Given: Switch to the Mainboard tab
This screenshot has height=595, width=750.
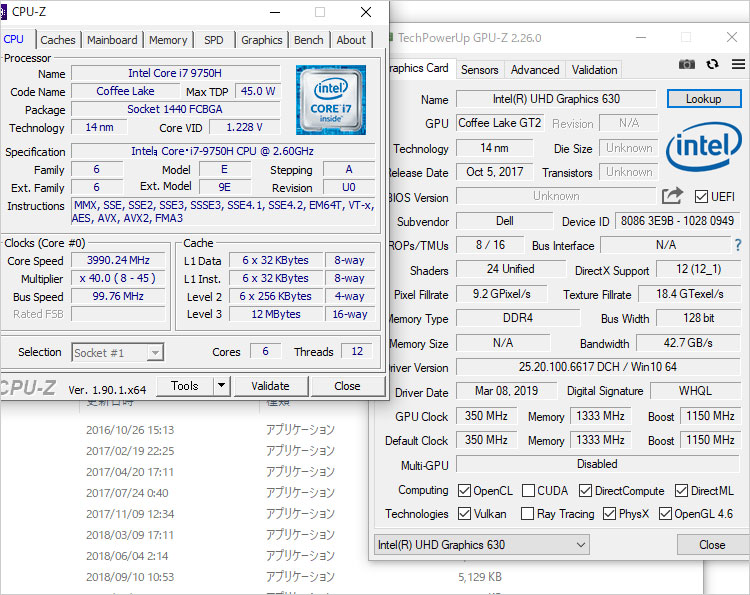Looking at the screenshot, I should [112, 40].
